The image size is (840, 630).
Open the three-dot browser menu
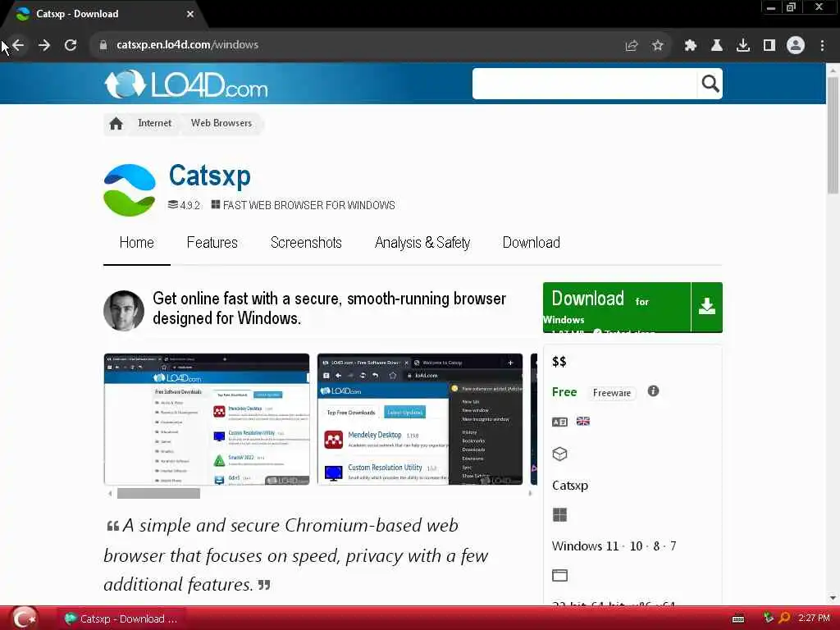point(822,46)
